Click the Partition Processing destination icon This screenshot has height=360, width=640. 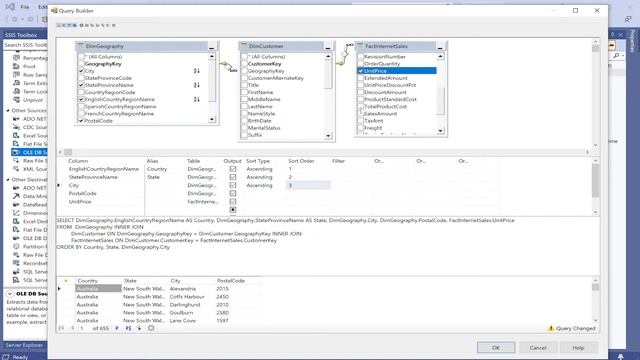click(x=16, y=247)
